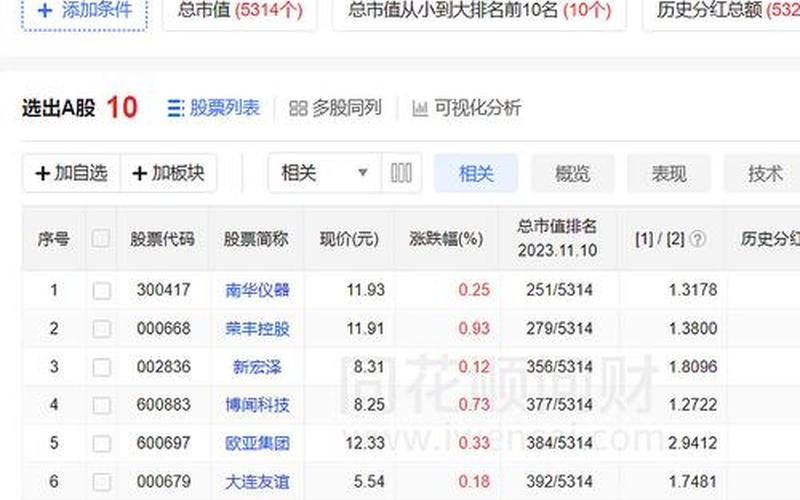The height and width of the screenshot is (500, 800).
Task: Sort by 涨跌幅(%) column header
Action: click(446, 239)
